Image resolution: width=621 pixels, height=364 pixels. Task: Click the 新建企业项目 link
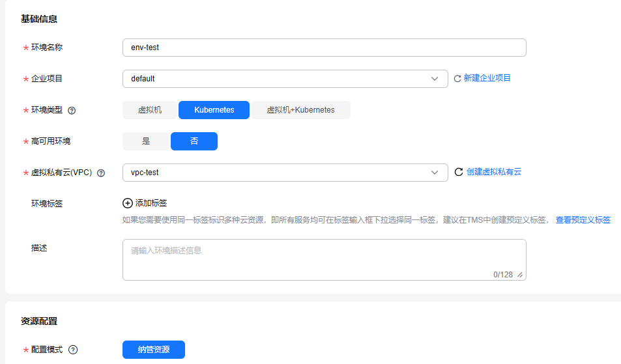487,78
